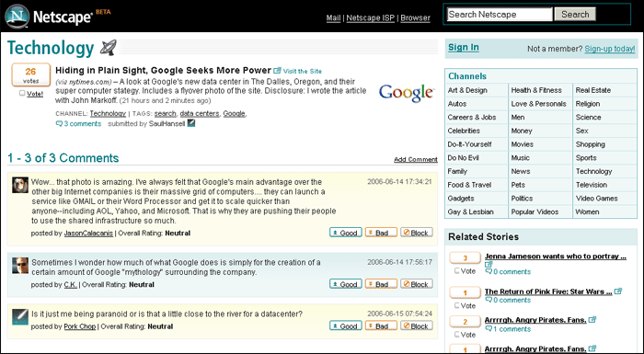Image resolution: width=644 pixels, height=354 pixels.
Task: Tick the Vote! checkbox under 26 votes
Action: tap(22, 93)
